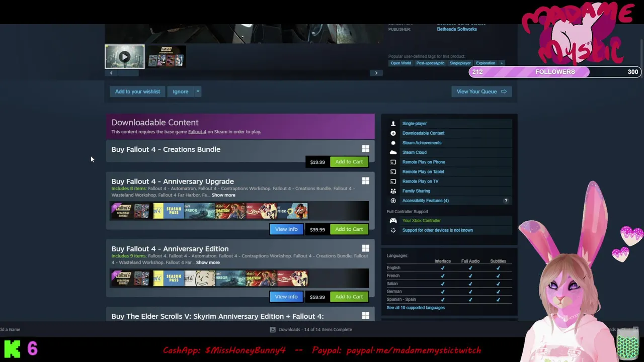Select the second screenshot thumbnail in the media strip
This screenshot has height=362, width=644.
pos(166,56)
